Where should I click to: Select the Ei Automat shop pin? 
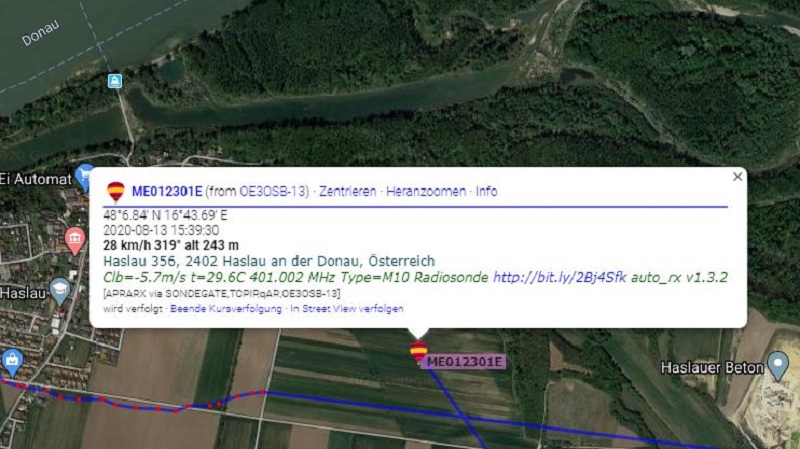[83, 177]
